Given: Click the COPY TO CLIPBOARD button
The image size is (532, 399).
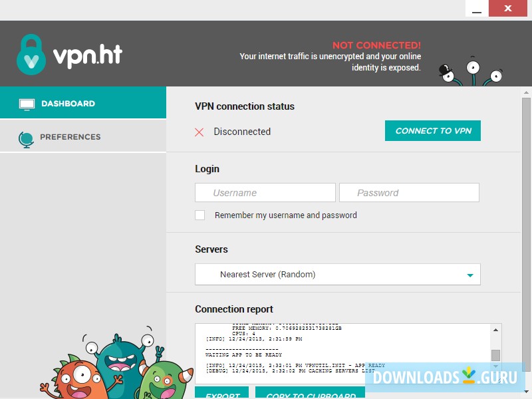Looking at the screenshot, I should coord(309,394).
